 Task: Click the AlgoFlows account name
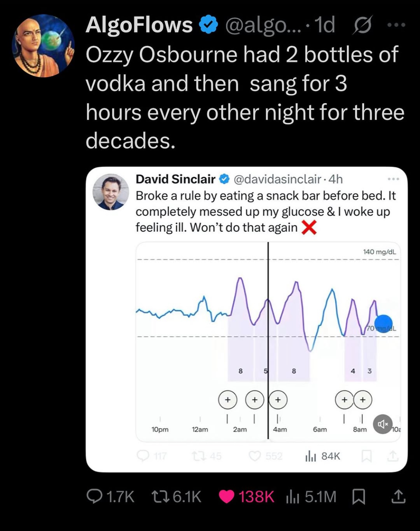coord(139,25)
